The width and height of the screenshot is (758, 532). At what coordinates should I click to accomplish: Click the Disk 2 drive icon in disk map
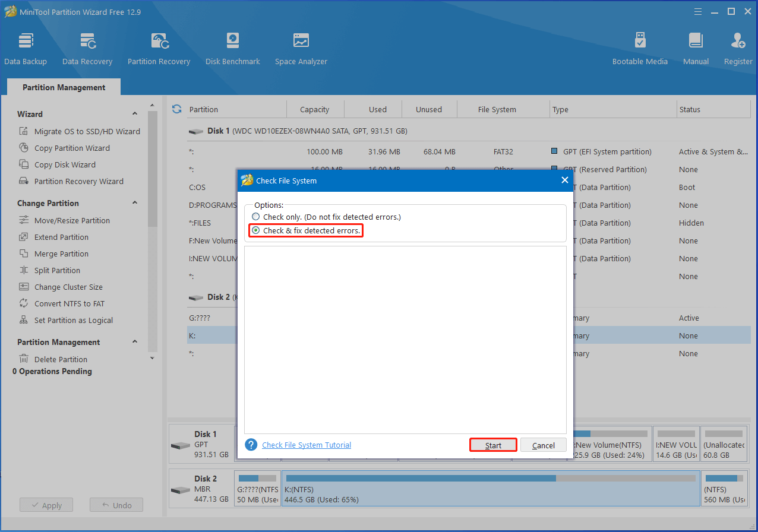click(x=181, y=490)
